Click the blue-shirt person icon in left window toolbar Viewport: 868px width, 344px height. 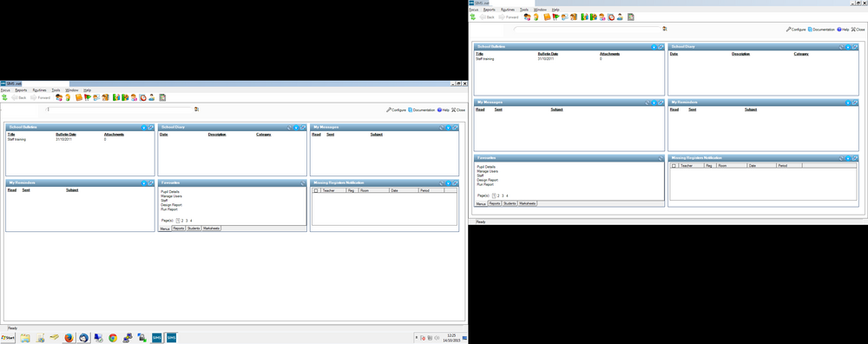pyautogui.click(x=151, y=97)
